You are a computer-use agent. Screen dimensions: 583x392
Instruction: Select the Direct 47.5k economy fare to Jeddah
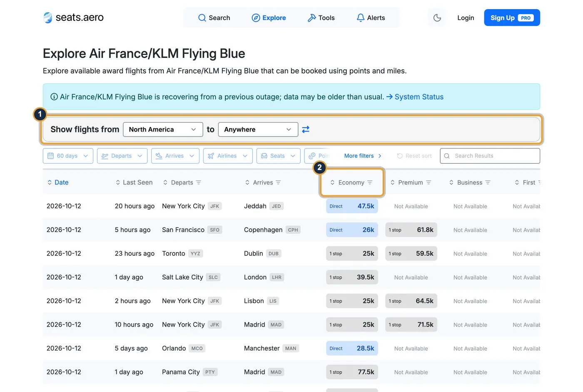(x=352, y=206)
